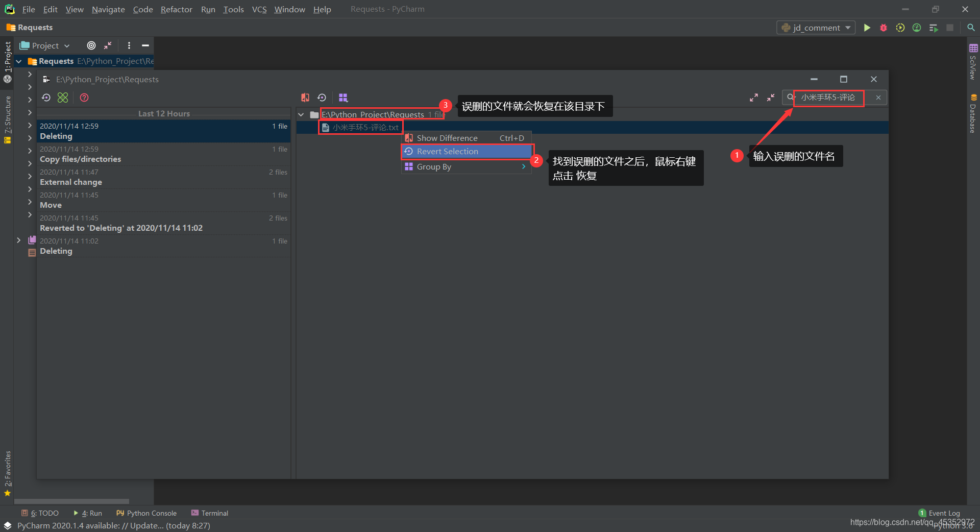Screen dimensions: 980x532
Task: Click the locate target icon in Project panel
Action: click(91, 45)
